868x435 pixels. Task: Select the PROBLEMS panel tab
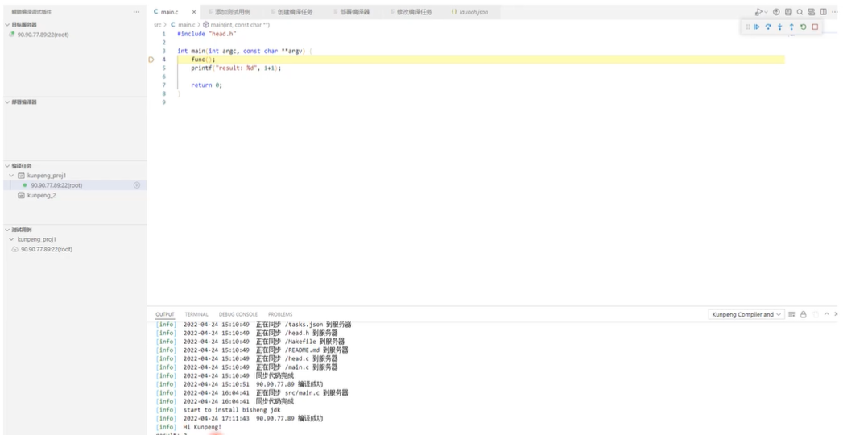point(280,314)
